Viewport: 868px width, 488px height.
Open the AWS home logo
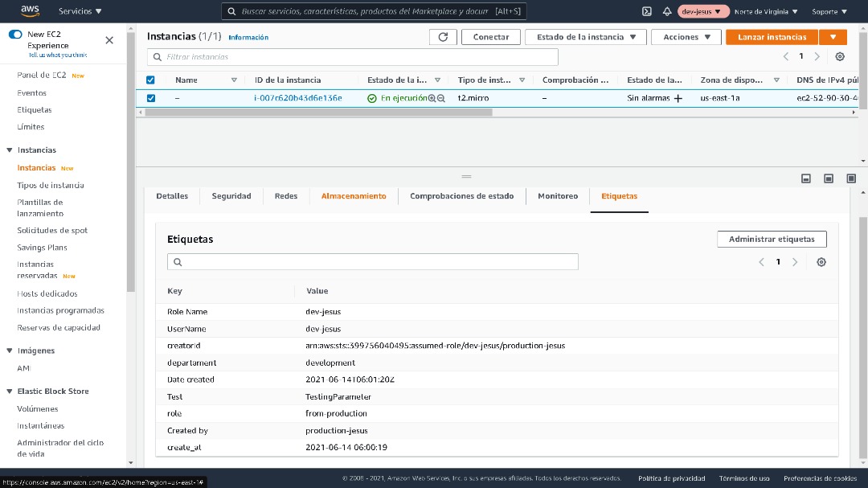[30, 11]
